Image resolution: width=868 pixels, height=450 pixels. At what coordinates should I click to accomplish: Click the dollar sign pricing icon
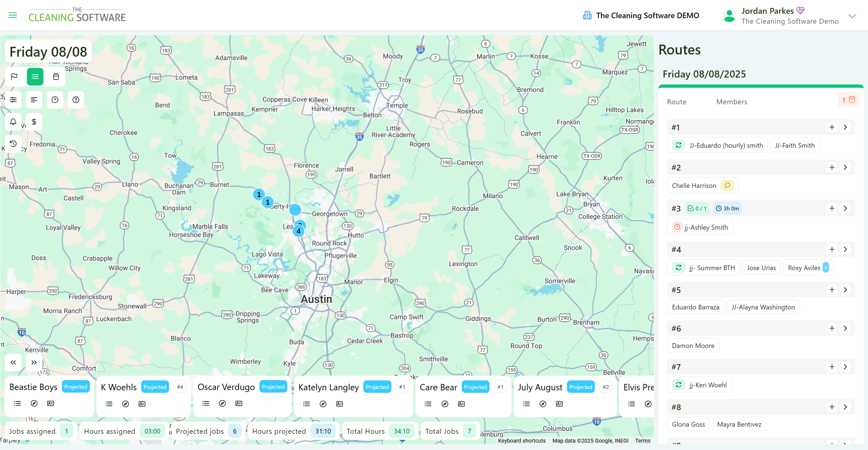click(x=34, y=122)
